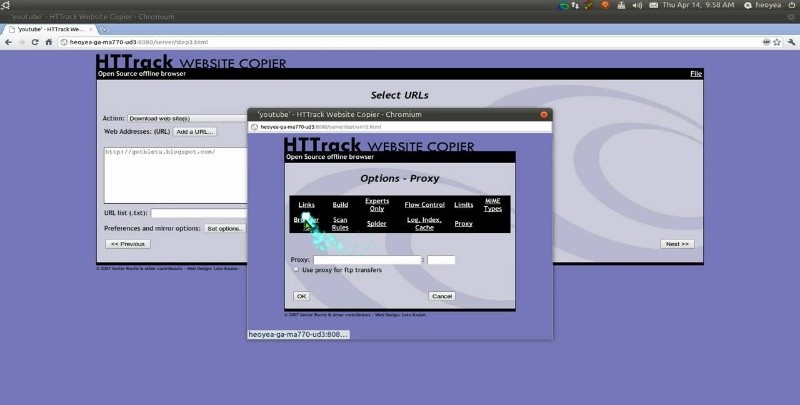
Task: Open the Experts Only options tab
Action: pos(377,205)
